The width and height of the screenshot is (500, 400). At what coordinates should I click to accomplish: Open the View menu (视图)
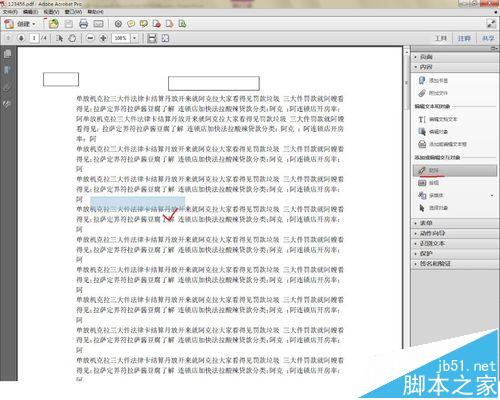(51, 12)
